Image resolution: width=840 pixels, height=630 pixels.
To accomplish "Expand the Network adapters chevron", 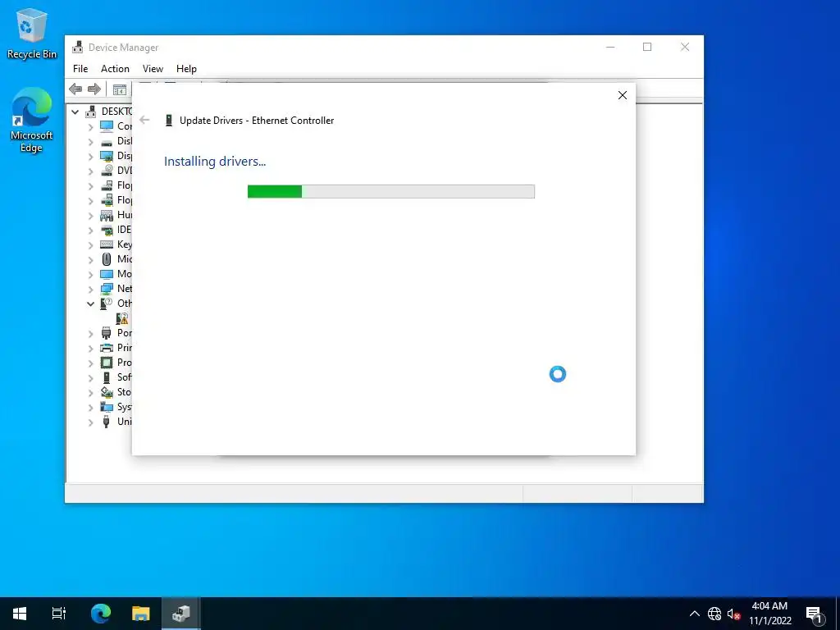I will [90, 290].
